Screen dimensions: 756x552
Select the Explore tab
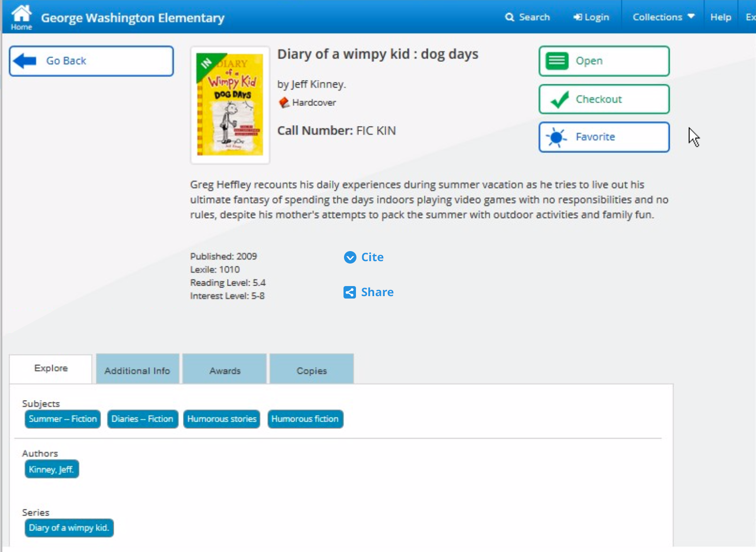point(51,368)
